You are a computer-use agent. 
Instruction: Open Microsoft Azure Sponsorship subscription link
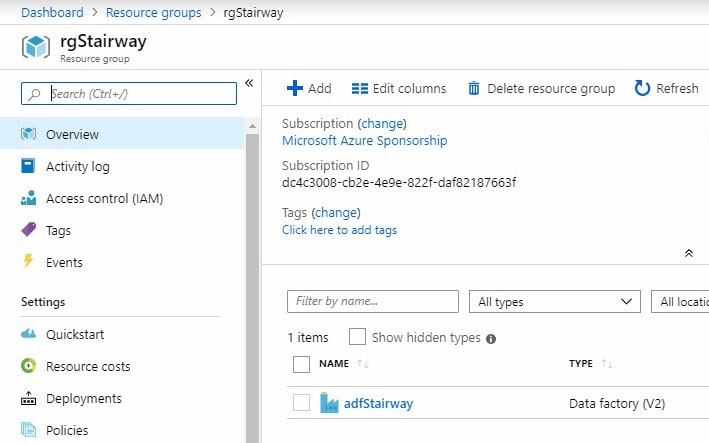pyautogui.click(x=364, y=141)
